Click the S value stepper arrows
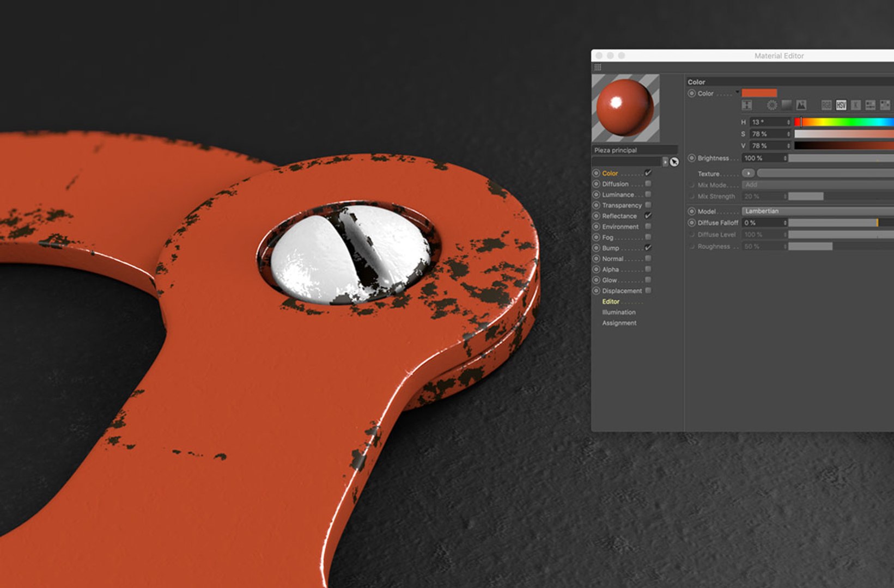This screenshot has width=894, height=588. click(x=788, y=134)
